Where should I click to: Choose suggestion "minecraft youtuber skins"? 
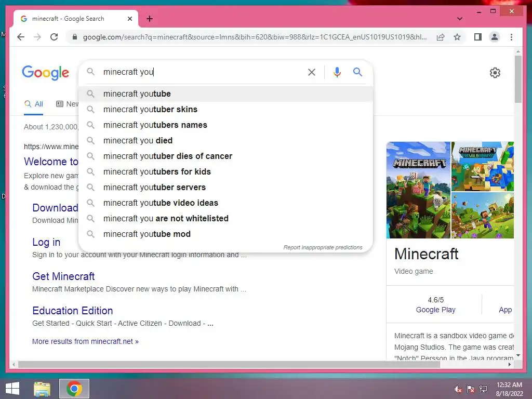pyautogui.click(x=225, y=109)
